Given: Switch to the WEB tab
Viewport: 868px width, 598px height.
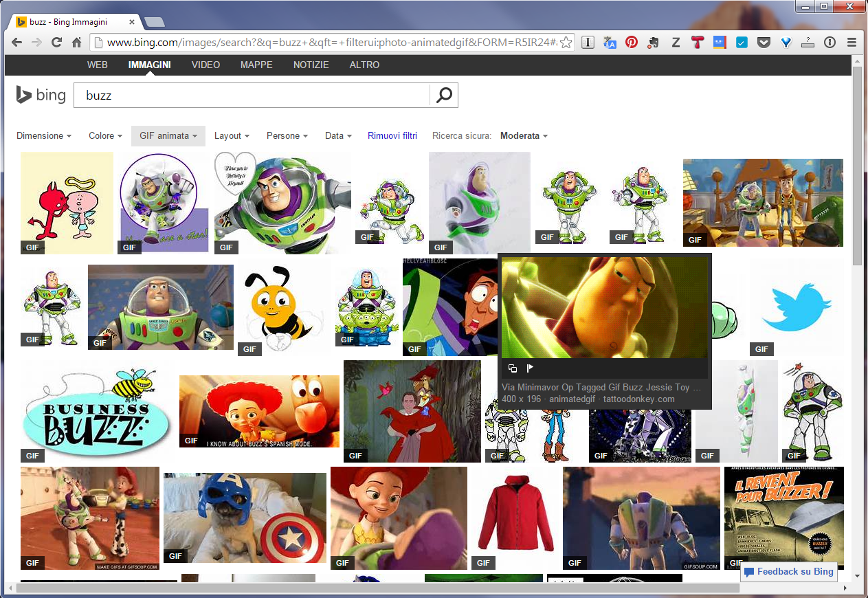Looking at the screenshot, I should click(x=98, y=65).
